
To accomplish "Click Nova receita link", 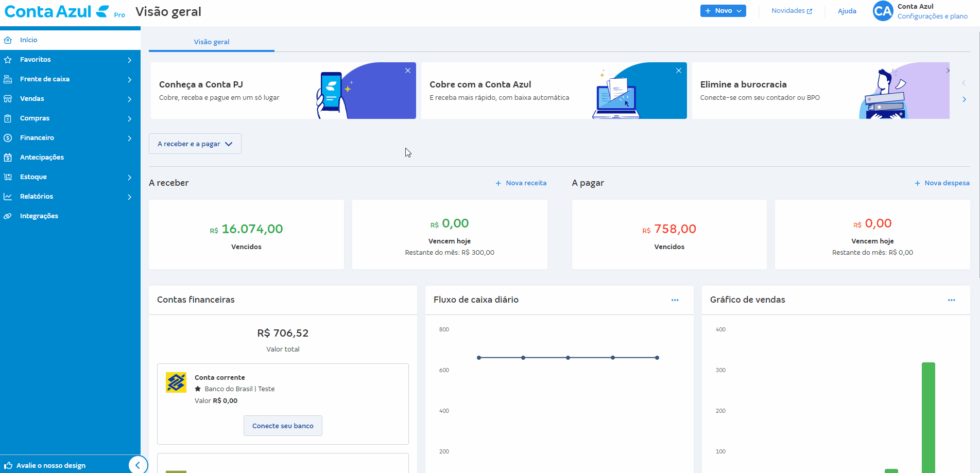I will pyautogui.click(x=526, y=183).
